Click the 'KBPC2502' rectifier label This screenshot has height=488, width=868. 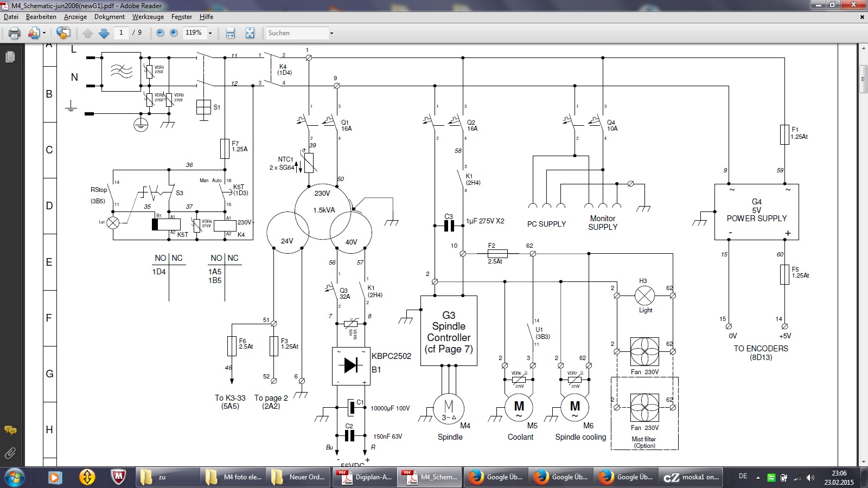pos(391,356)
